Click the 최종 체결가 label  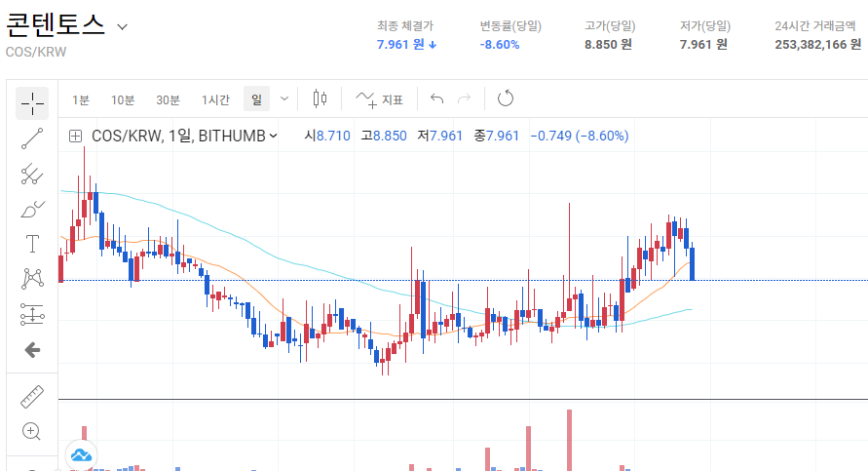(404, 26)
